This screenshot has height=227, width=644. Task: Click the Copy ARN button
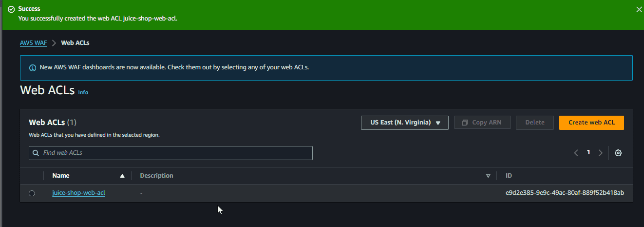click(482, 123)
